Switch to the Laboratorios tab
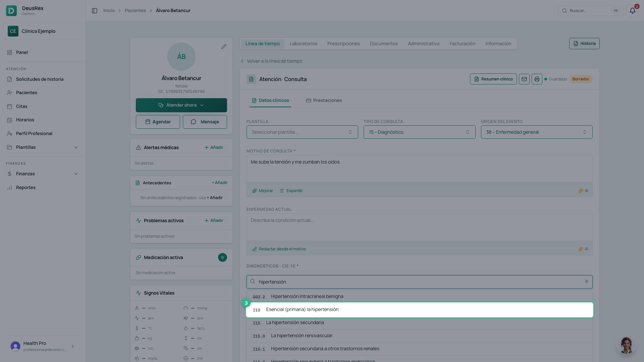 pos(304,44)
